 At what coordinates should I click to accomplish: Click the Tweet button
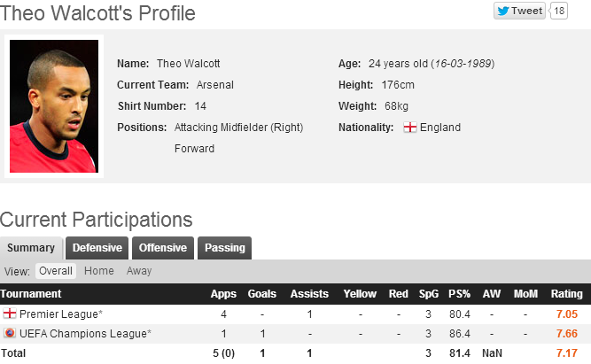519,12
